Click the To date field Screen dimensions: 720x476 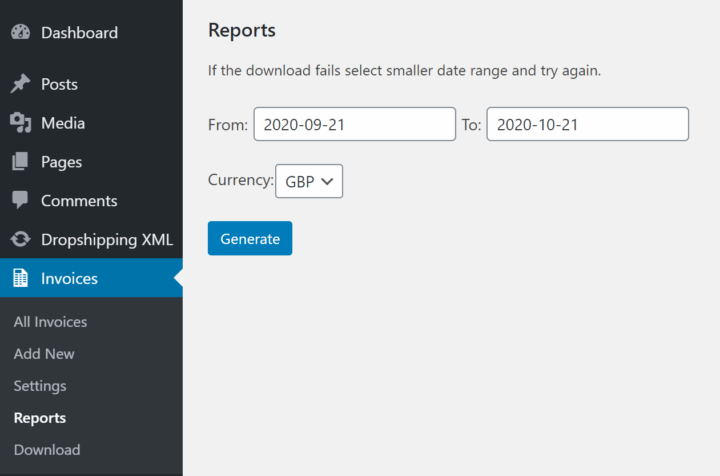click(x=587, y=125)
